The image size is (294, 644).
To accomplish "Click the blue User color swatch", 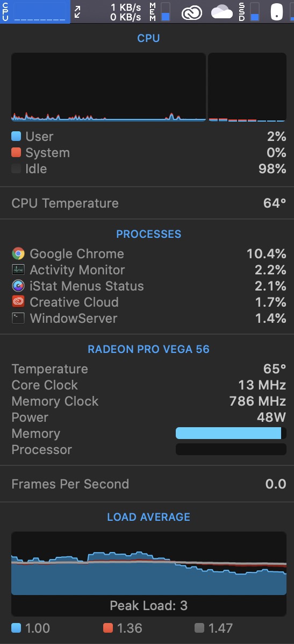I will [16, 136].
